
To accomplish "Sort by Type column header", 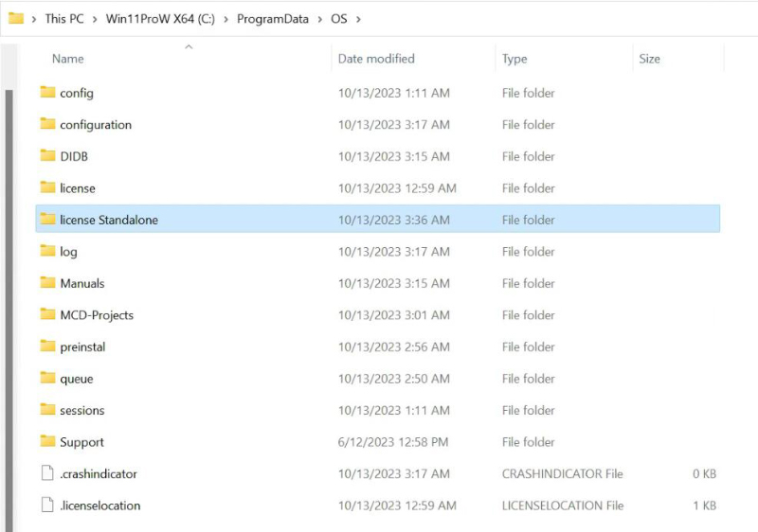I will coord(514,59).
